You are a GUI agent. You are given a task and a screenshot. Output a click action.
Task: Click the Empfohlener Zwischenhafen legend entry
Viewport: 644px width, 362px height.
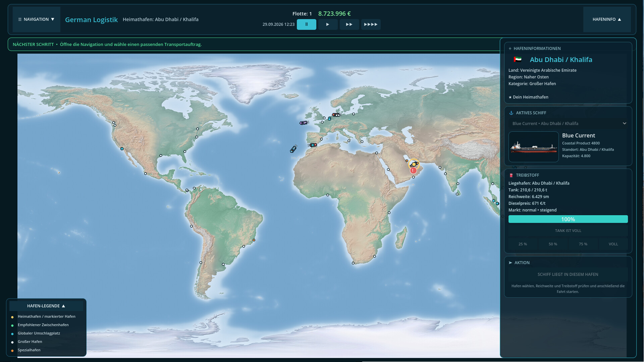tap(43, 325)
